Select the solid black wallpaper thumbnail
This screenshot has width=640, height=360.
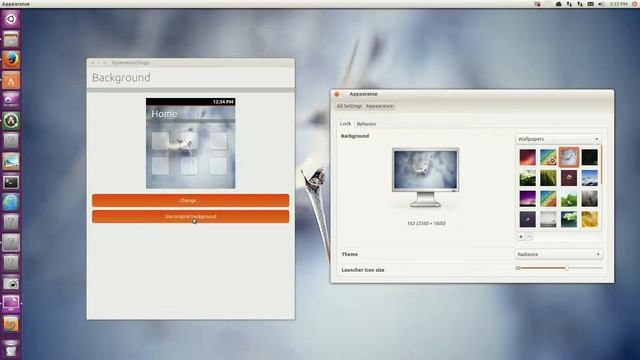click(589, 157)
